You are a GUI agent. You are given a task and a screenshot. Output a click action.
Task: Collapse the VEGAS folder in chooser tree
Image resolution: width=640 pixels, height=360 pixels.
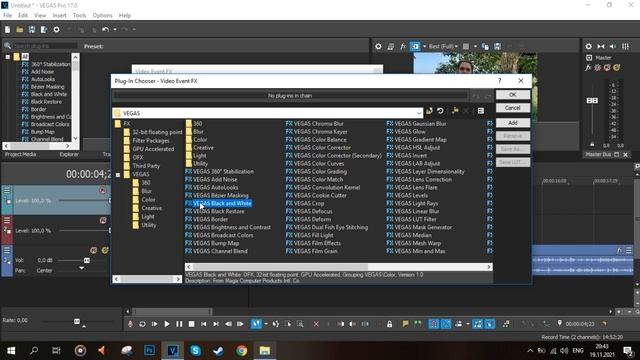pyautogui.click(x=118, y=174)
